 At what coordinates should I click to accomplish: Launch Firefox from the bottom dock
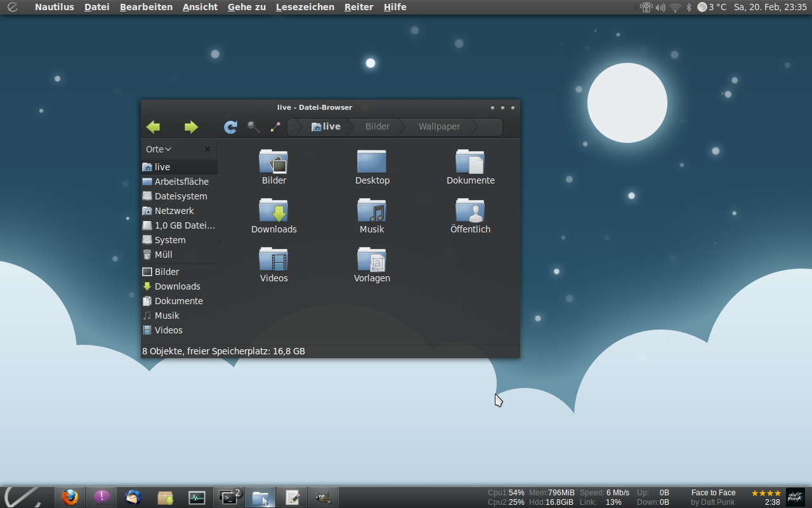point(70,497)
